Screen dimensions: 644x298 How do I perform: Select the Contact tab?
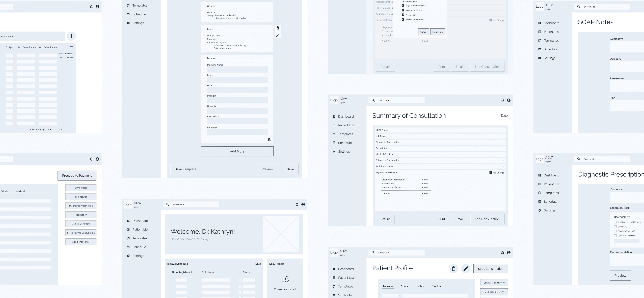coord(405,286)
